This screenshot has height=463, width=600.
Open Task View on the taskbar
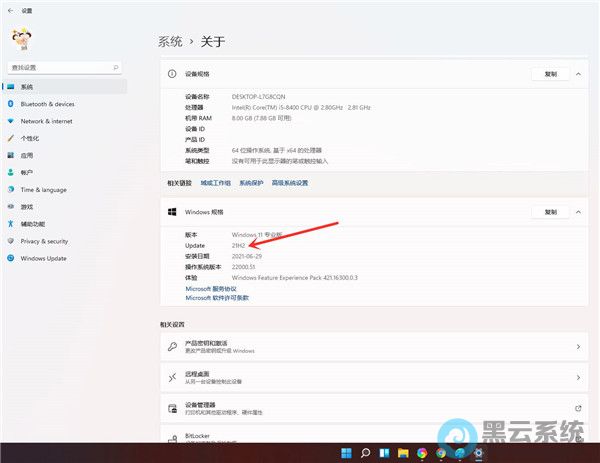click(384, 453)
